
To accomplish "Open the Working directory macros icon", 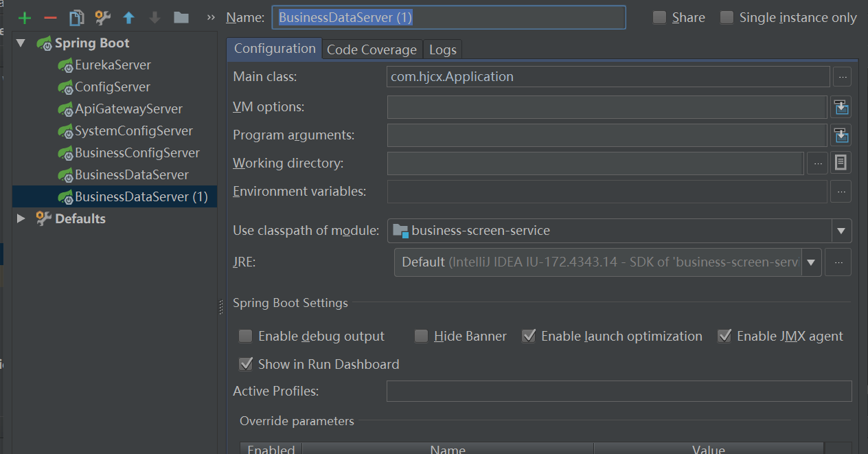I will point(841,163).
